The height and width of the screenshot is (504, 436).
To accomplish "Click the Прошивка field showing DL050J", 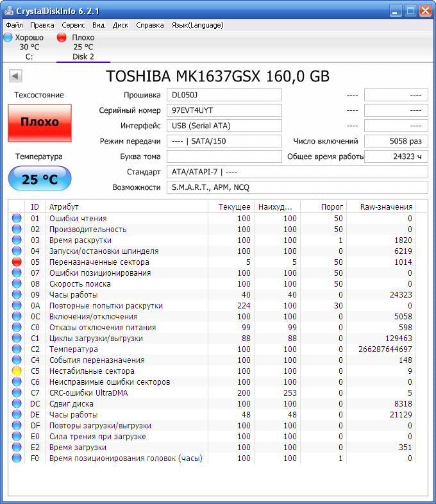I will [x=224, y=95].
